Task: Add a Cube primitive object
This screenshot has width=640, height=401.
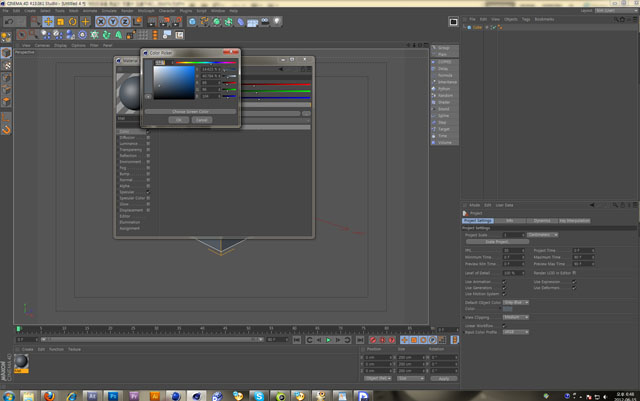Action: pos(192,22)
